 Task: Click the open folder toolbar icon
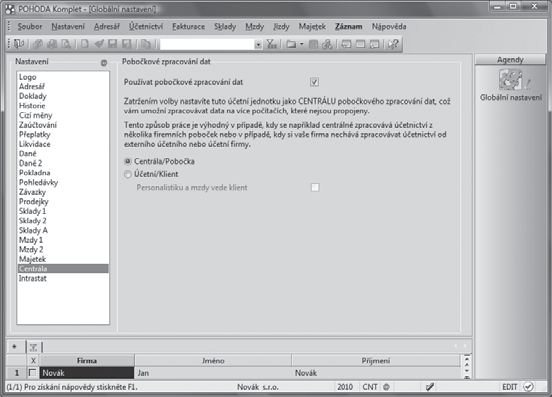[291, 44]
